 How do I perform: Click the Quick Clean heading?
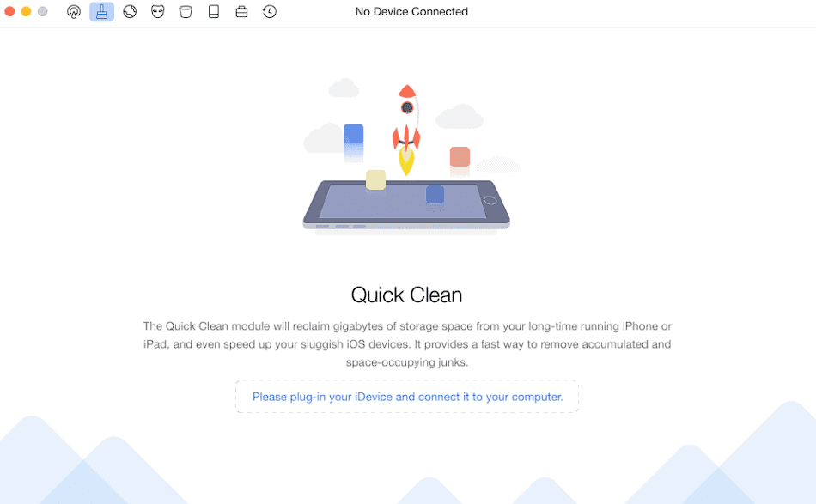(x=406, y=295)
